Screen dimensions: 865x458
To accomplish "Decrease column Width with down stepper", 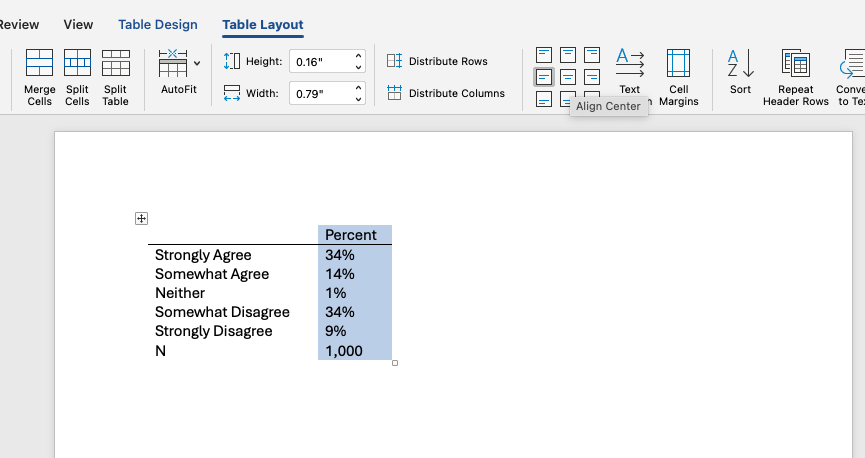I will coord(358,98).
